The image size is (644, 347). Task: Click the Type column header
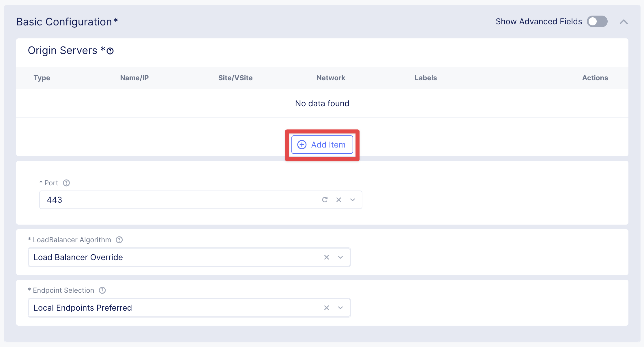point(42,78)
